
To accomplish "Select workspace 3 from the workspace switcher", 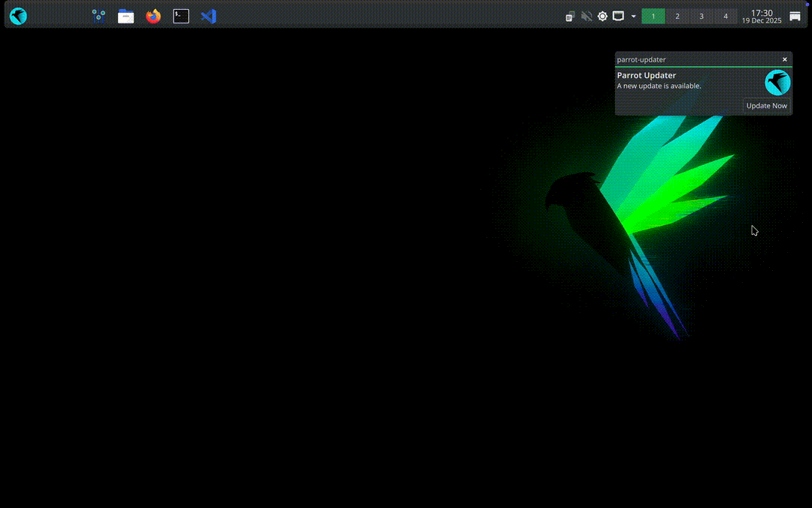I will coord(701,16).
